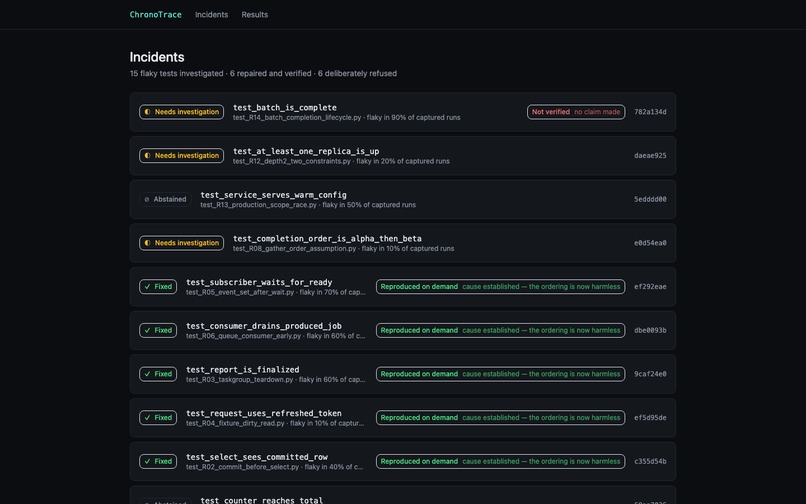The height and width of the screenshot is (504, 806).
Task: Select commit hash ef5d95de
Action: coord(650,418)
